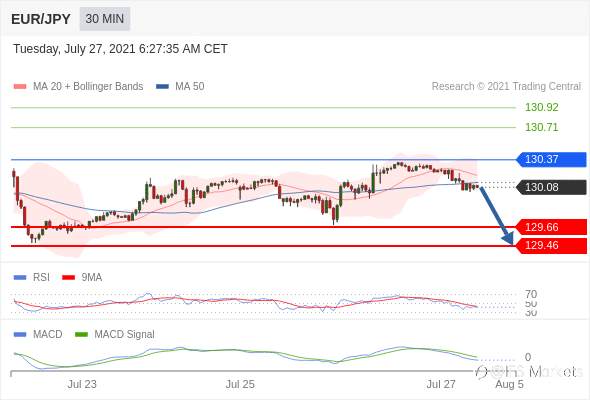
Task: Select the 30 MIN timeframe button
Action: coord(105,19)
